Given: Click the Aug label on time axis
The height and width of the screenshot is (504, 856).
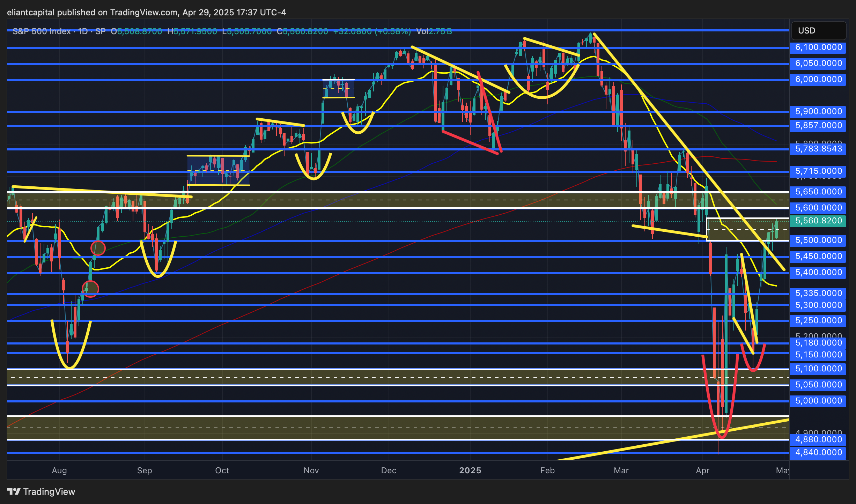Looking at the screenshot, I should [59, 470].
